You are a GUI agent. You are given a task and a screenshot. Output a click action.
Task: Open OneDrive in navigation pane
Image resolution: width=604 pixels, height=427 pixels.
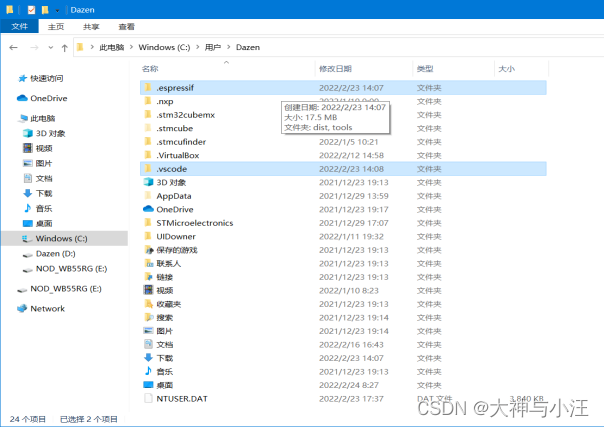(x=42, y=98)
